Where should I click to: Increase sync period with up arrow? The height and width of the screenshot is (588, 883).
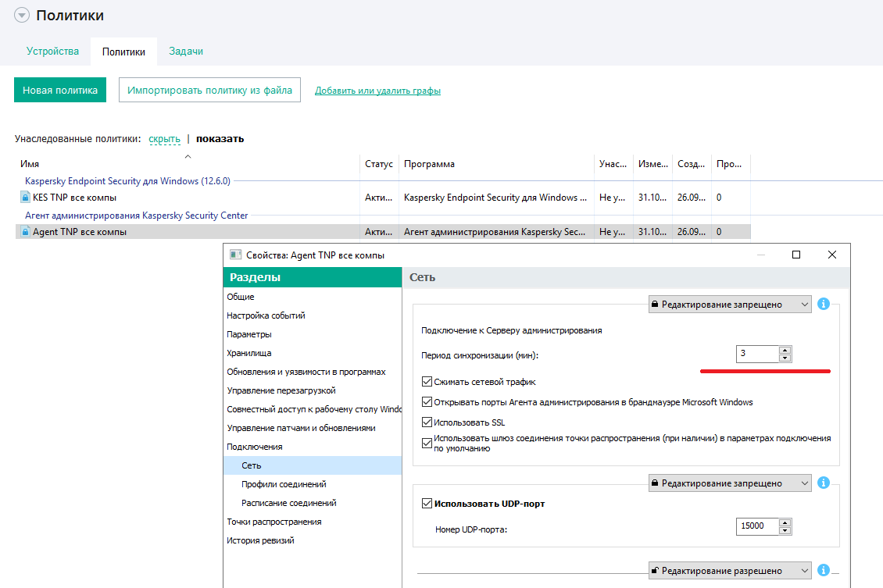click(785, 350)
